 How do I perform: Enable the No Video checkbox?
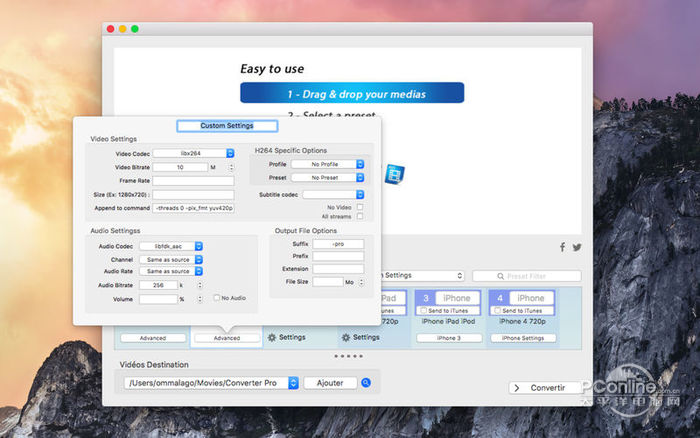360,207
